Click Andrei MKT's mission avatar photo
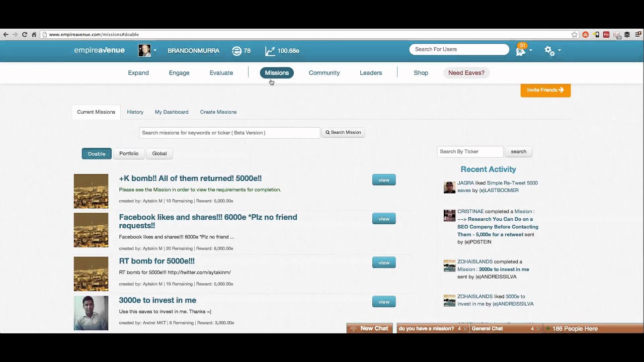644x362 pixels. pos(91,313)
